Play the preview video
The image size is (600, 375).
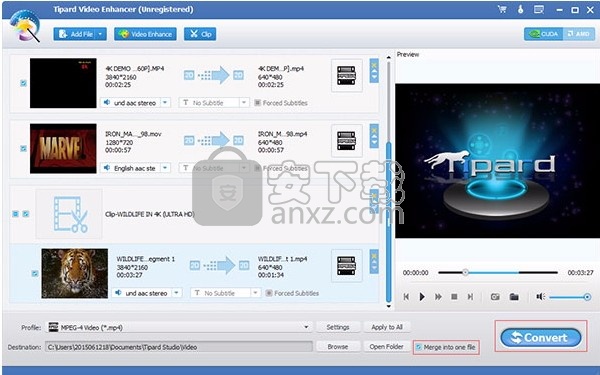pos(422,297)
